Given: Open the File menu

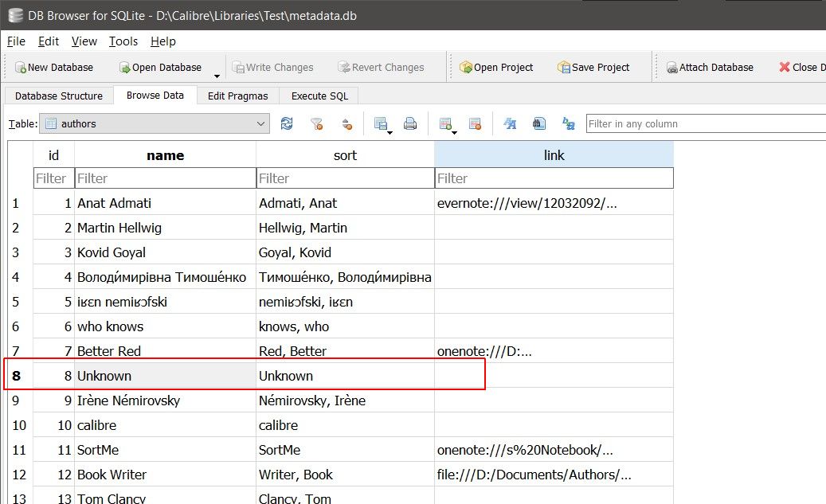Looking at the screenshot, I should click(x=16, y=41).
